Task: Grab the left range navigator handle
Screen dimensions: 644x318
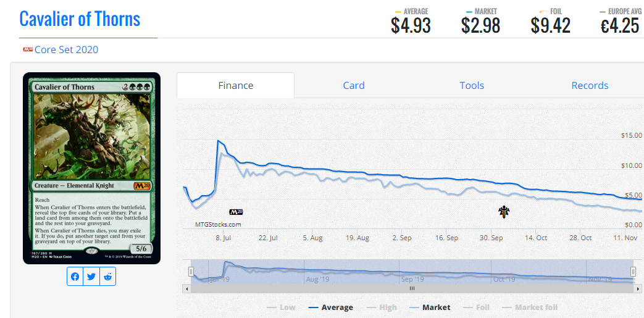Action: pos(191,272)
